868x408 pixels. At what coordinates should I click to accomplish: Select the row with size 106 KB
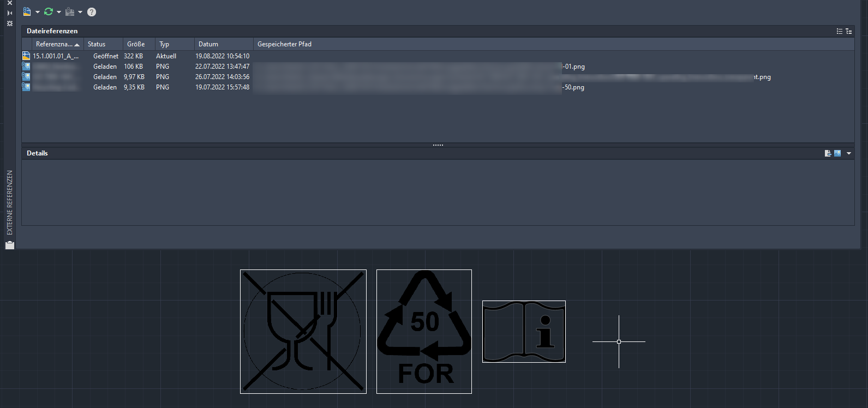[438, 67]
